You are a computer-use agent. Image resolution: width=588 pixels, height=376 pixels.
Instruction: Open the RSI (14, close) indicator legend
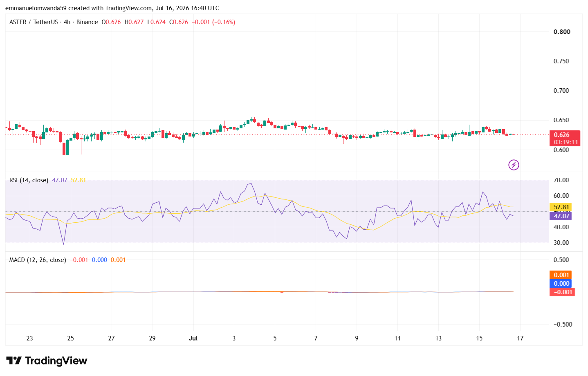[x=29, y=180]
